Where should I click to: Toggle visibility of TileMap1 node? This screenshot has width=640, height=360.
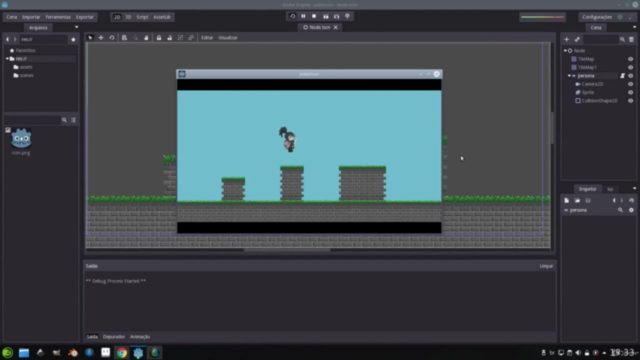point(631,67)
